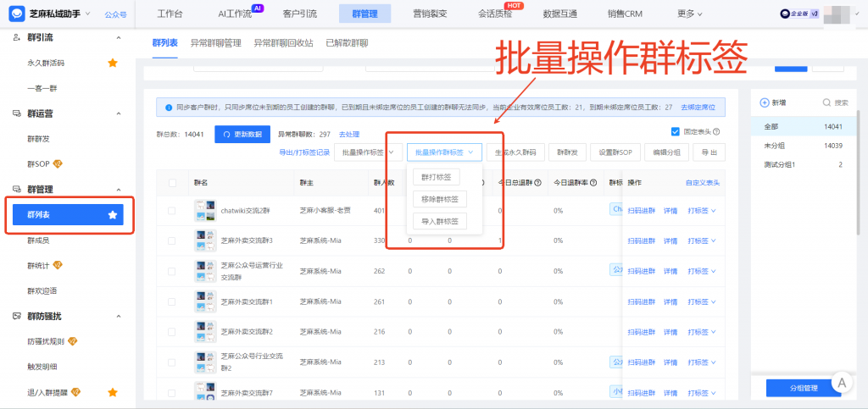Screen dimensions: 868x409
Task: Switch to the 已解散群聊 tab
Action: pyautogui.click(x=347, y=42)
